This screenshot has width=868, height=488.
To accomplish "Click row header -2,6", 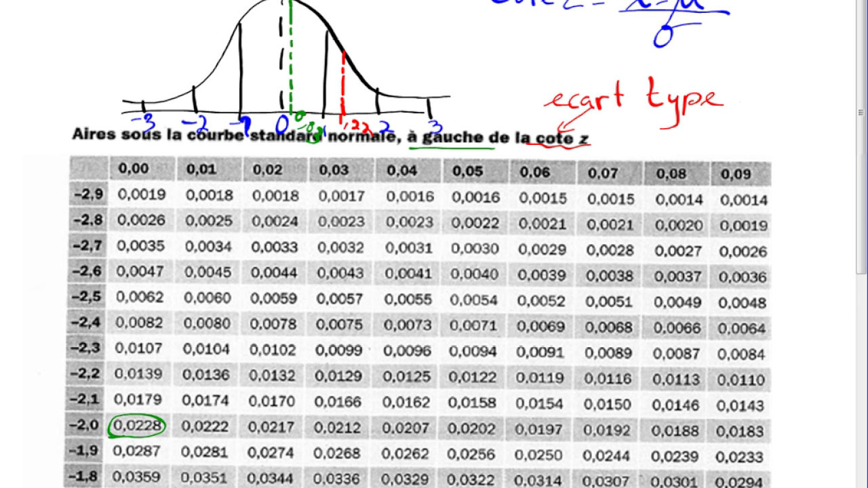I will (88, 271).
